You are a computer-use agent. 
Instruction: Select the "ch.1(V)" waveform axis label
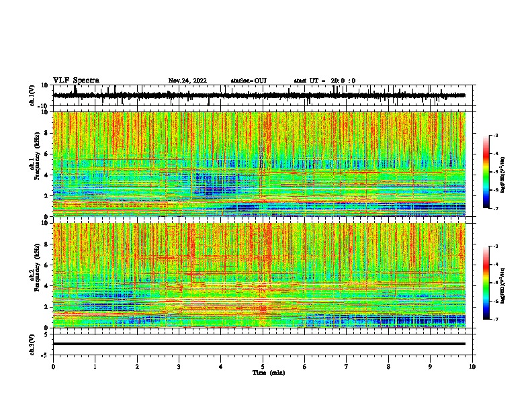pos(32,95)
